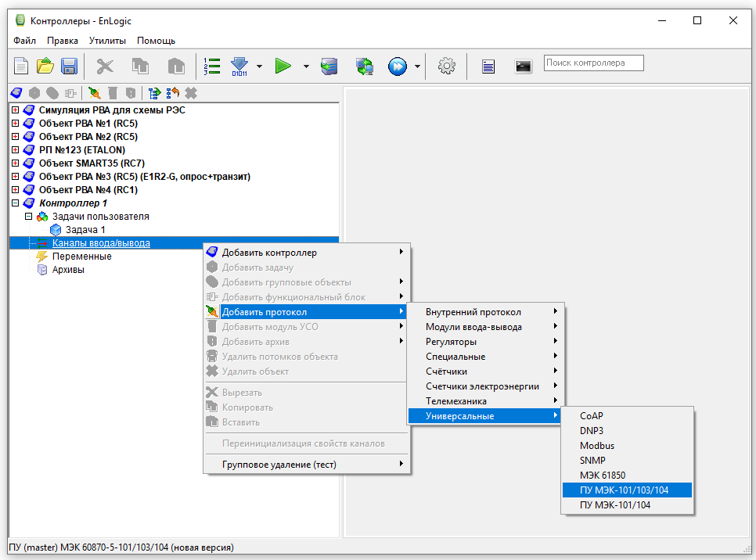756x560 pixels.
Task: Select the Переменные tree item
Action: 81,257
